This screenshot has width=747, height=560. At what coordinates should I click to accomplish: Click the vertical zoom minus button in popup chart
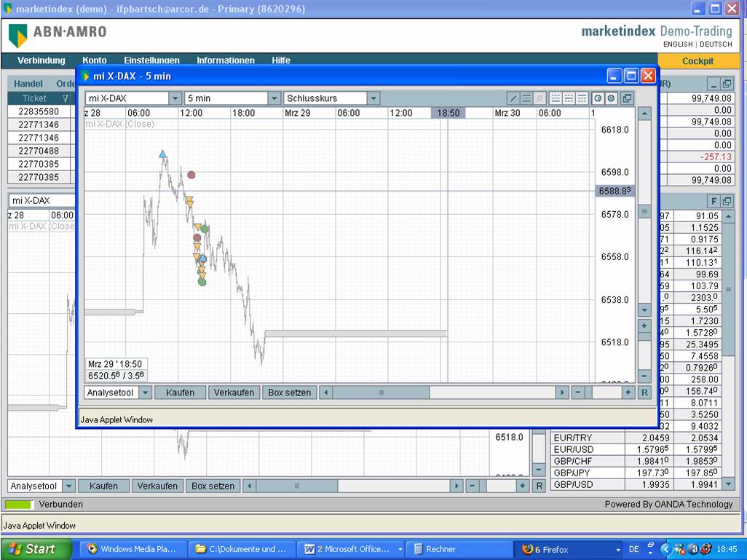pos(644,376)
